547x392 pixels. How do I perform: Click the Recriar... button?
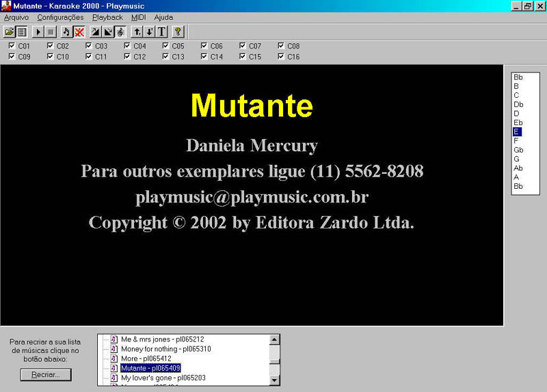click(x=46, y=374)
